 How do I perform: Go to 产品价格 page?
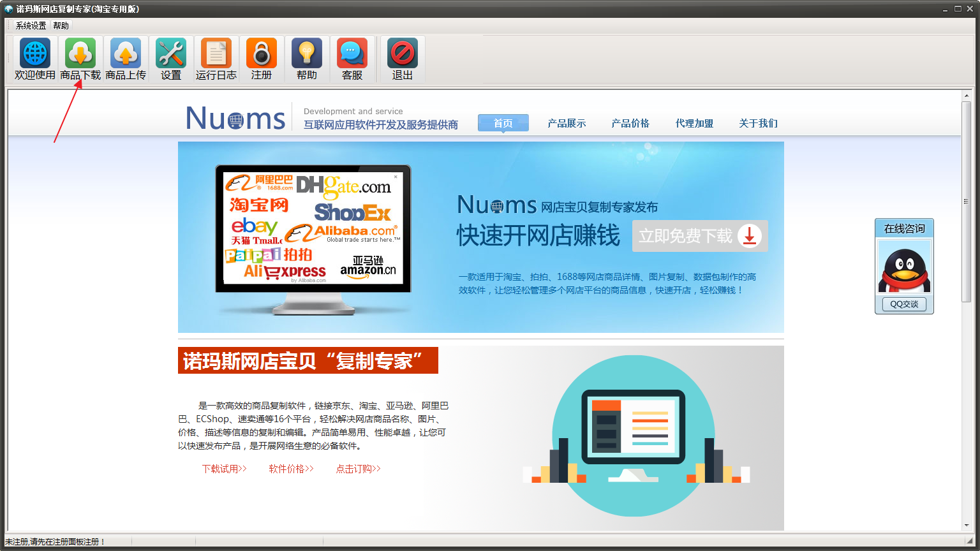click(630, 123)
